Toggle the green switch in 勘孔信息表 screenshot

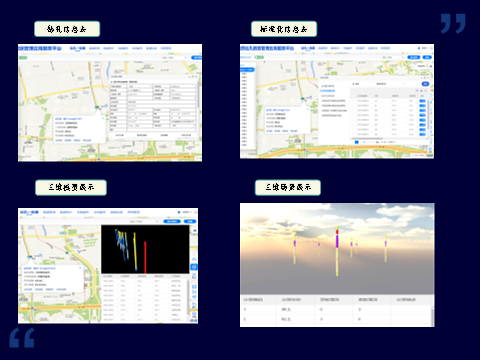tap(23, 58)
